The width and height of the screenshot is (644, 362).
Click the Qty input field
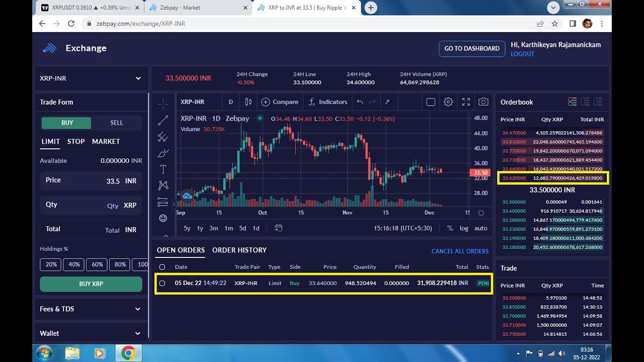(x=91, y=206)
